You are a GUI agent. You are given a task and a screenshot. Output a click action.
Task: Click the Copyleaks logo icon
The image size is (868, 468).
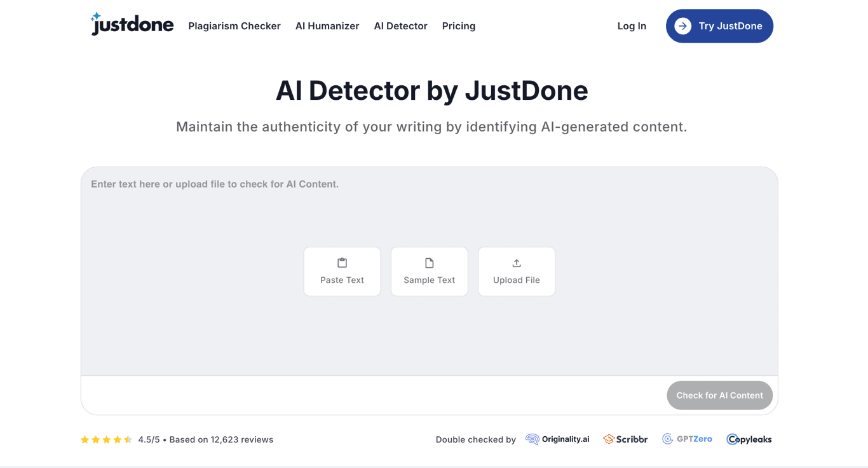click(731, 439)
